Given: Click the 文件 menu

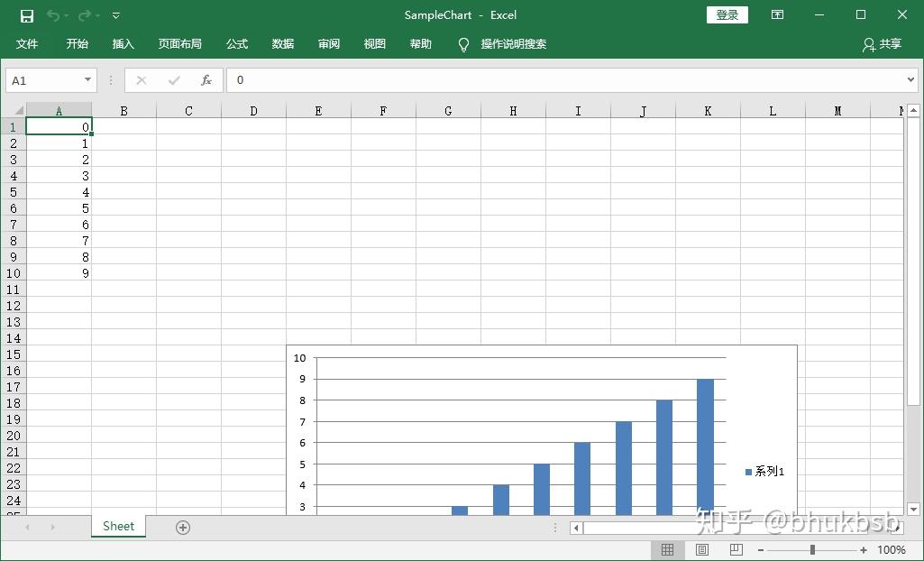Looking at the screenshot, I should coord(27,43).
